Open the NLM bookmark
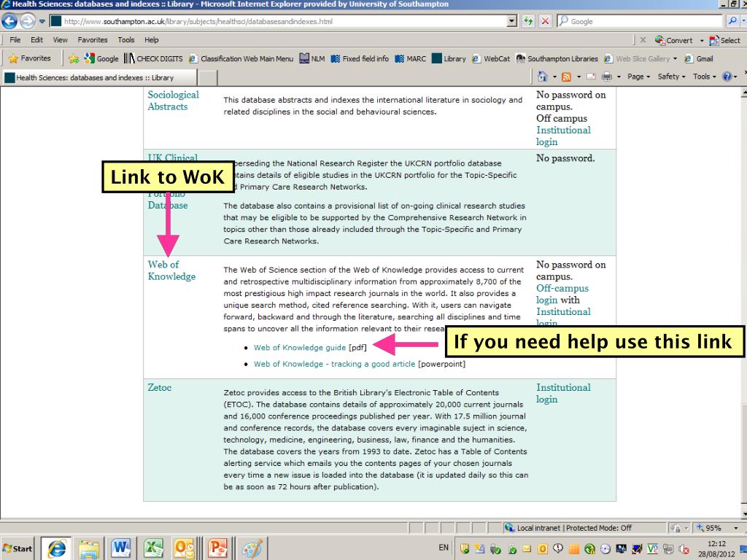The width and height of the screenshot is (747, 560). coord(312,58)
